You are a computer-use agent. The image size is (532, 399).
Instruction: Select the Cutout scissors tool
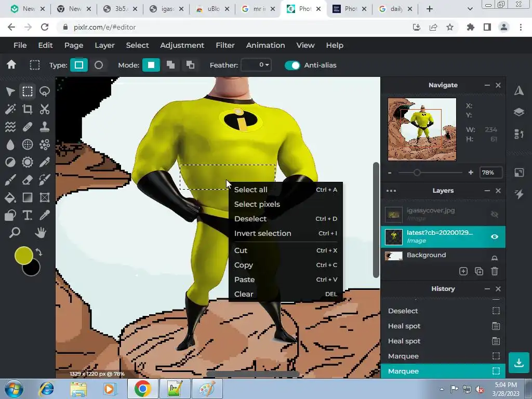pos(45,109)
